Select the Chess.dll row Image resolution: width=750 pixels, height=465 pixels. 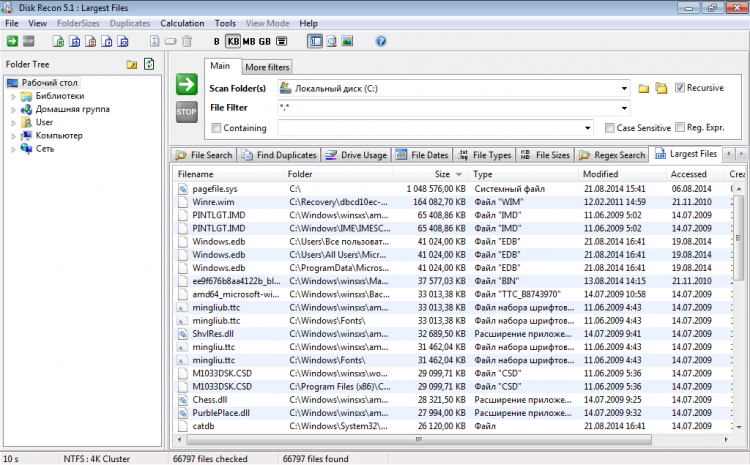click(x=453, y=400)
